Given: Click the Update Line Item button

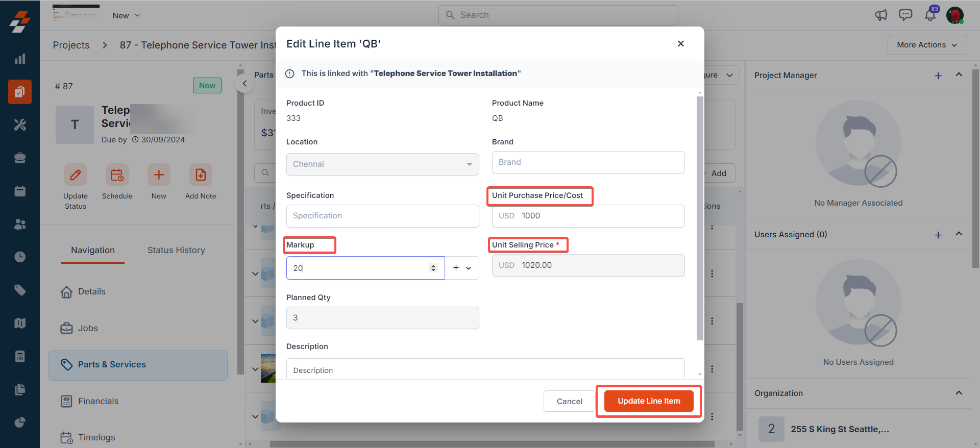Looking at the screenshot, I should tap(649, 401).
